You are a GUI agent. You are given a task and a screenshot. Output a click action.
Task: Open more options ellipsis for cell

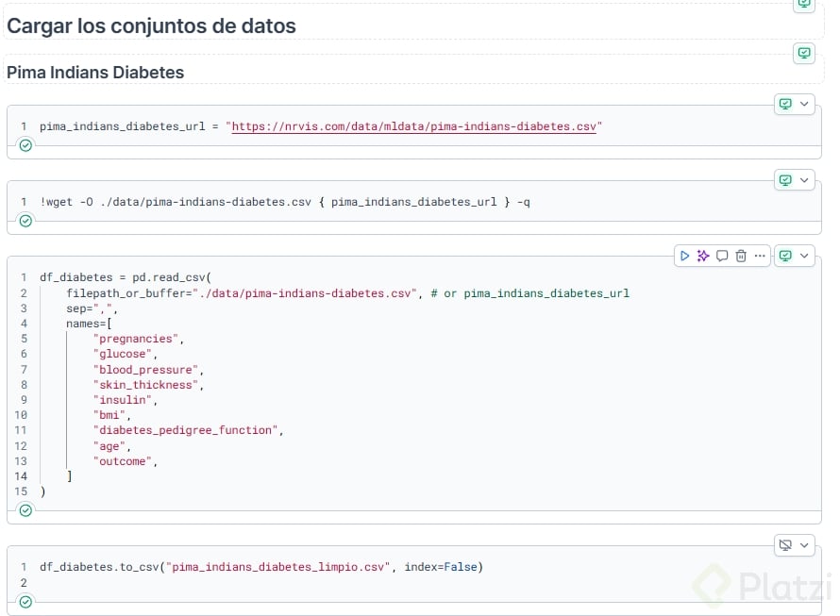760,256
